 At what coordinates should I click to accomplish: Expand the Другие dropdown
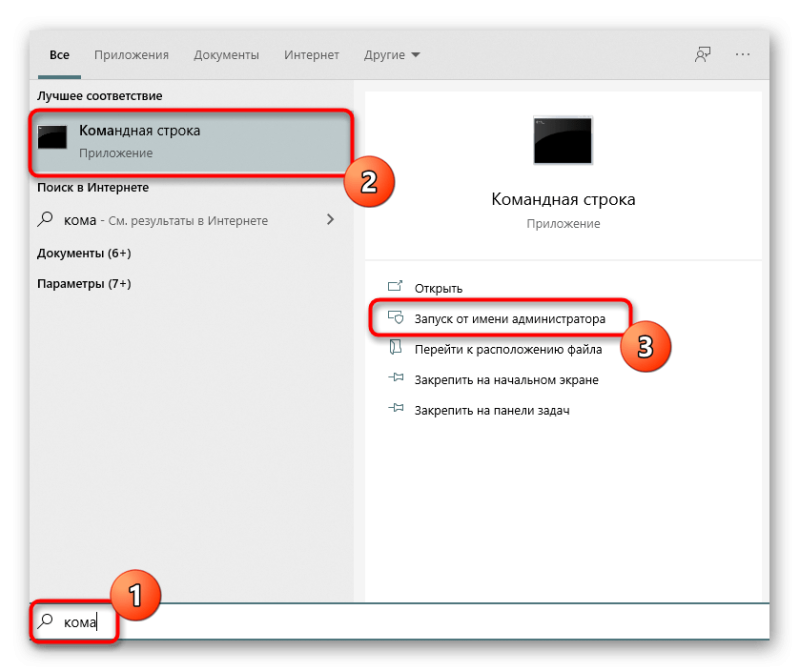point(391,55)
